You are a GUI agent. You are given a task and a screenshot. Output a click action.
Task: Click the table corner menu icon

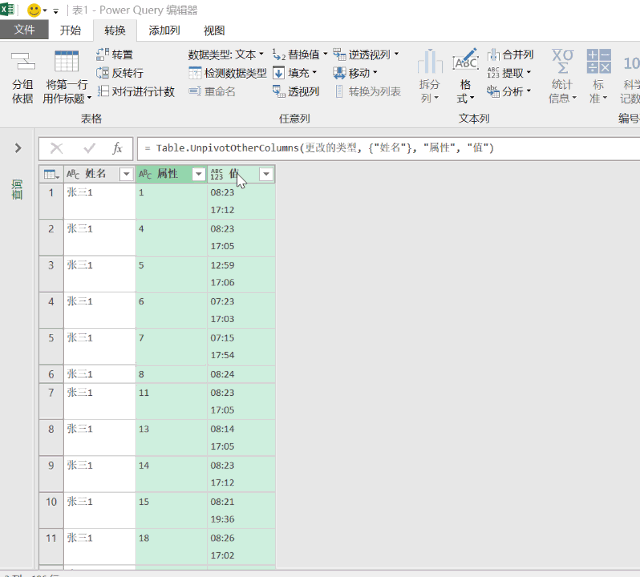[51, 174]
